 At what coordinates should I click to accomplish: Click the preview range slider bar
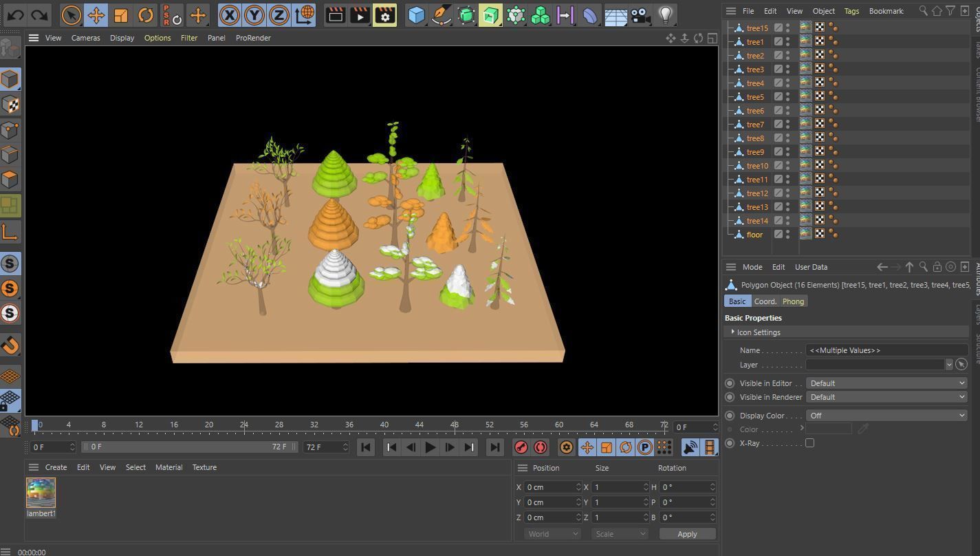(189, 447)
